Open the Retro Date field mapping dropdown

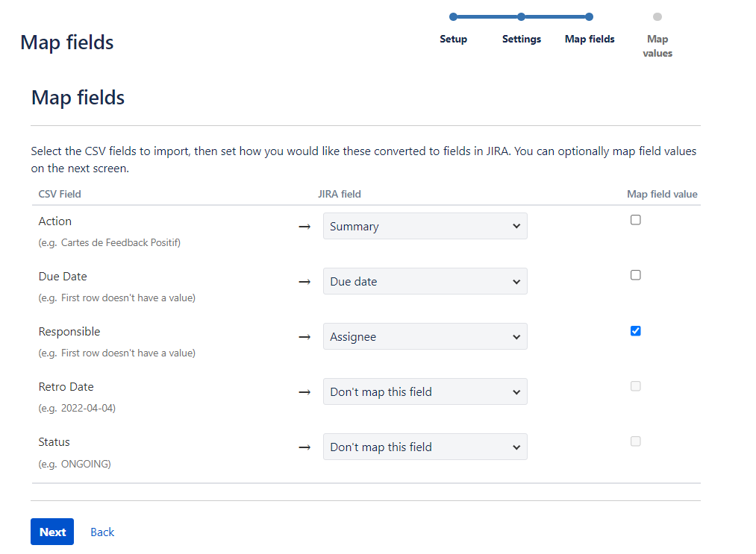(425, 391)
